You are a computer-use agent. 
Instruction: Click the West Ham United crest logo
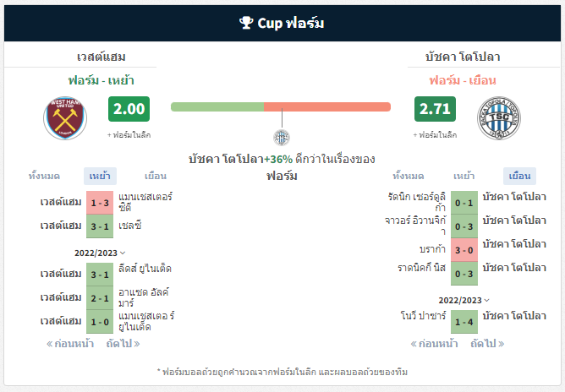point(65,118)
